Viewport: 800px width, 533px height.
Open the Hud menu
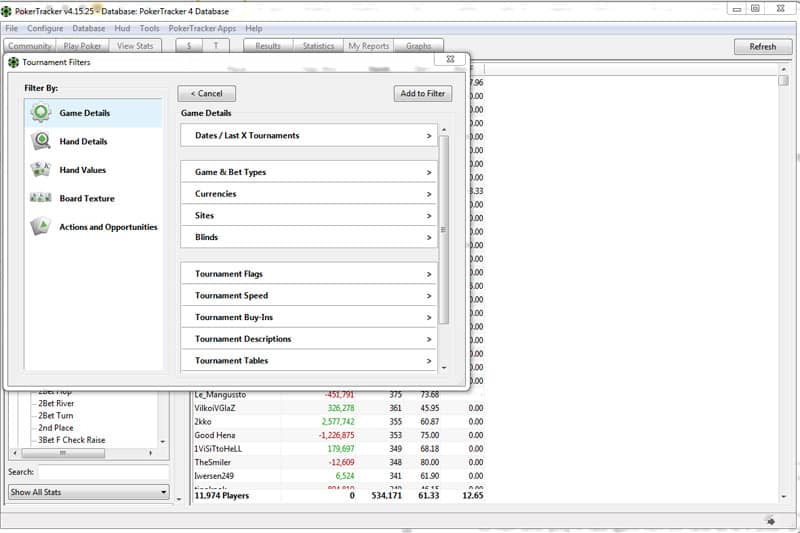pyautogui.click(x=122, y=29)
